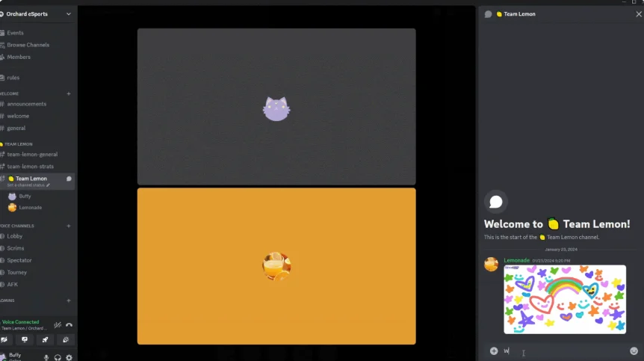Click the January 23, 2024 date divider text
This screenshot has width=644, height=361.
click(561, 250)
